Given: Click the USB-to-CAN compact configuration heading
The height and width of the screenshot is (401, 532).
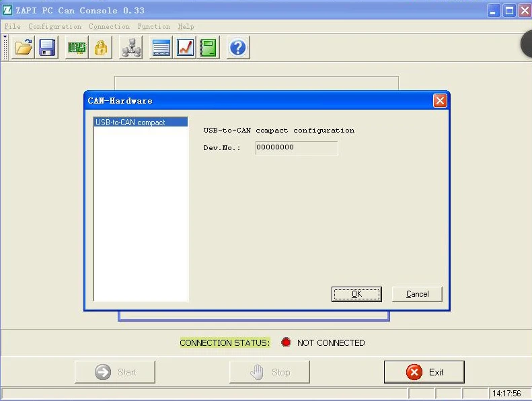Looking at the screenshot, I should click(279, 131).
